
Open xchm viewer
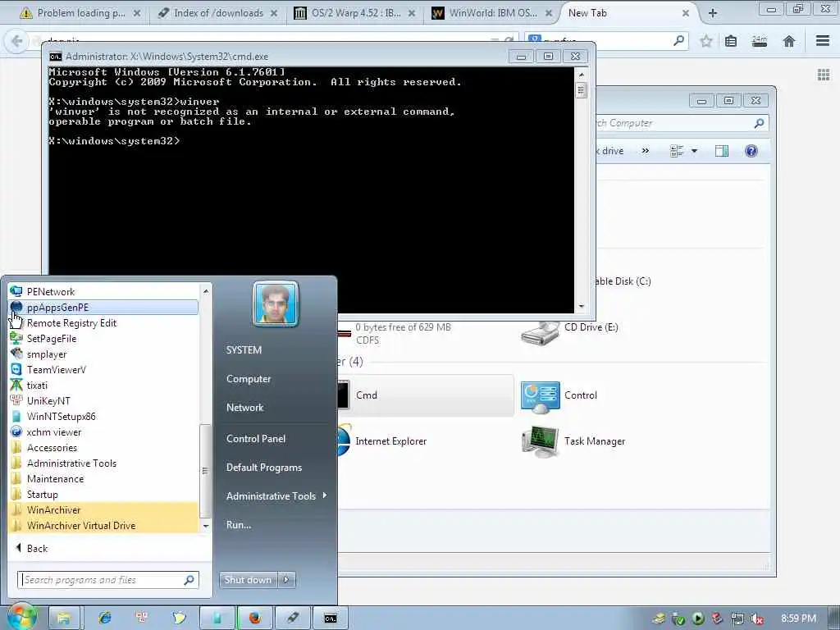(103, 431)
